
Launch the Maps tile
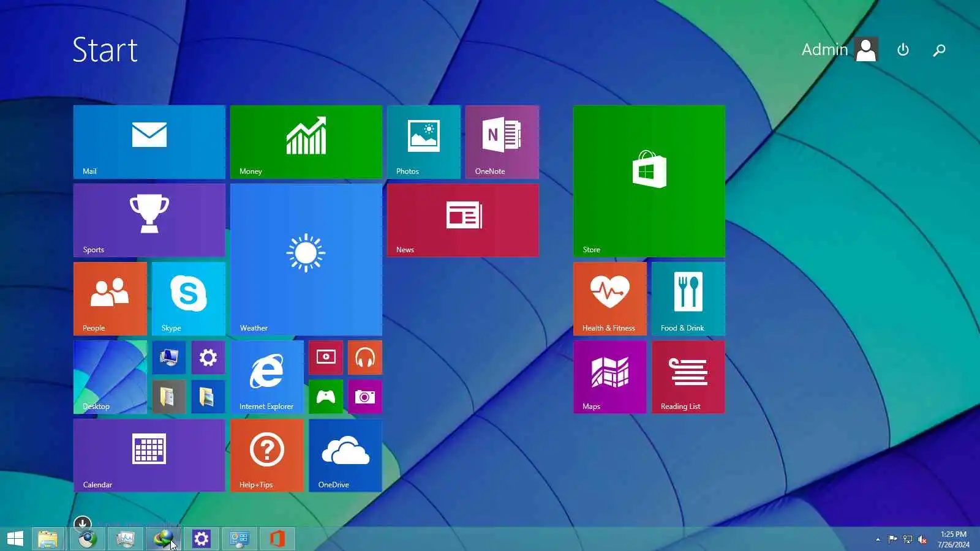[x=610, y=377]
